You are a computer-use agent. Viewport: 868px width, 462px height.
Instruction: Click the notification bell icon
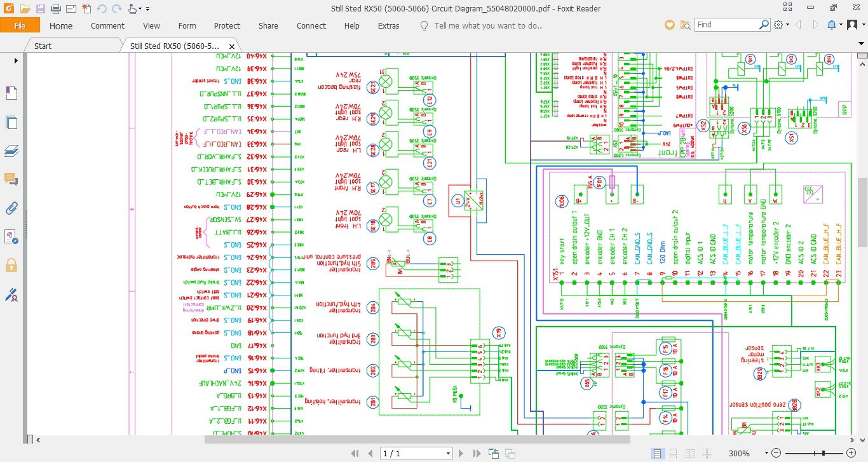tap(832, 25)
